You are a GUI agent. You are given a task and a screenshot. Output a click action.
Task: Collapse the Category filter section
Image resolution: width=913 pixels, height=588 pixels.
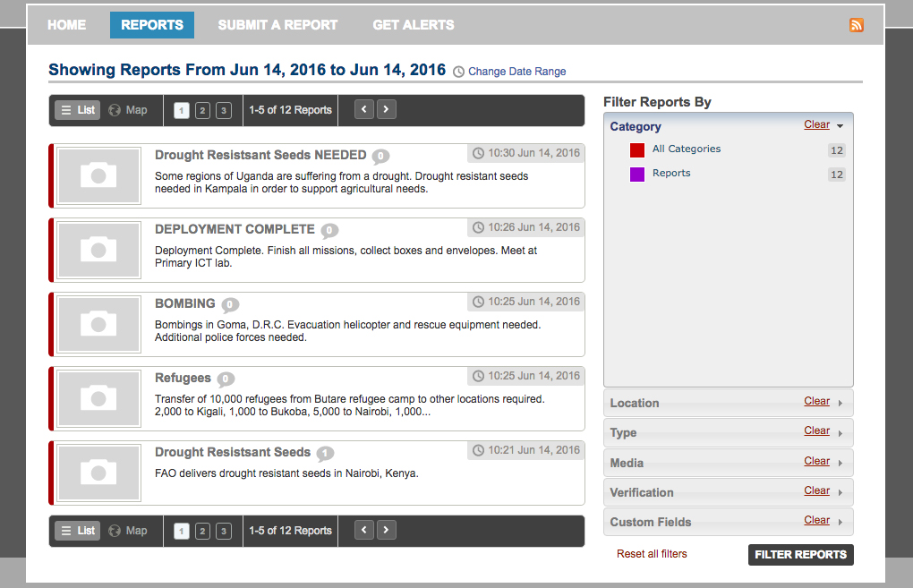pos(840,126)
